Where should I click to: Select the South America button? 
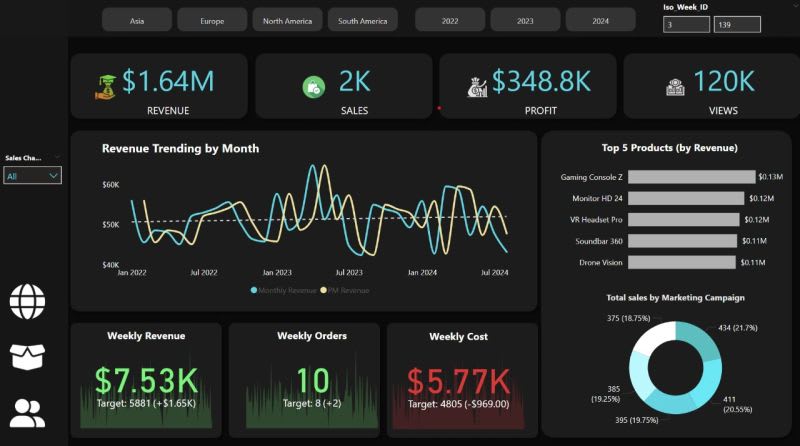(x=363, y=21)
